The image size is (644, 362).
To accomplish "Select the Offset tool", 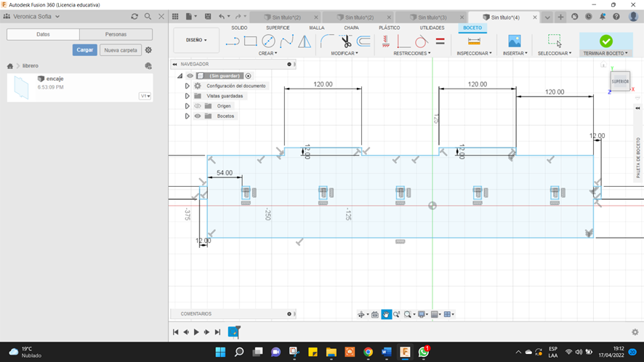I will coord(363,41).
